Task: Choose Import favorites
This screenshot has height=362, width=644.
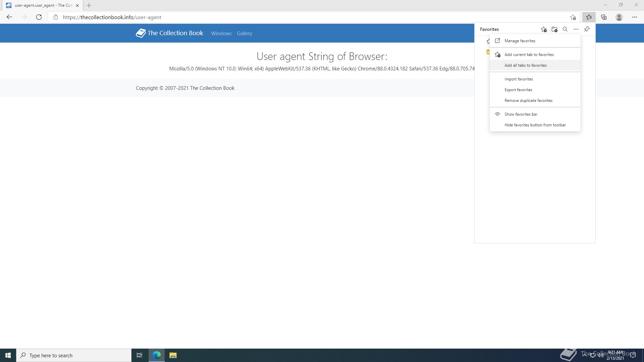Action: pos(535,79)
